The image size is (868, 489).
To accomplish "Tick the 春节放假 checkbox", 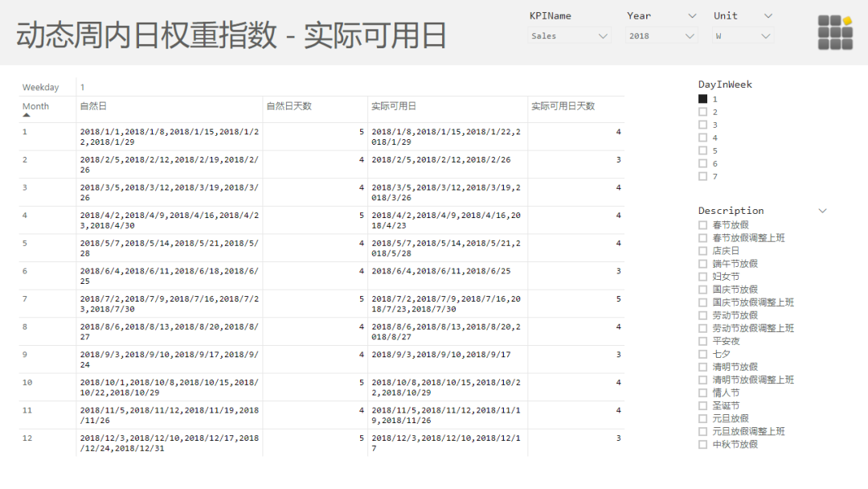I will [703, 225].
